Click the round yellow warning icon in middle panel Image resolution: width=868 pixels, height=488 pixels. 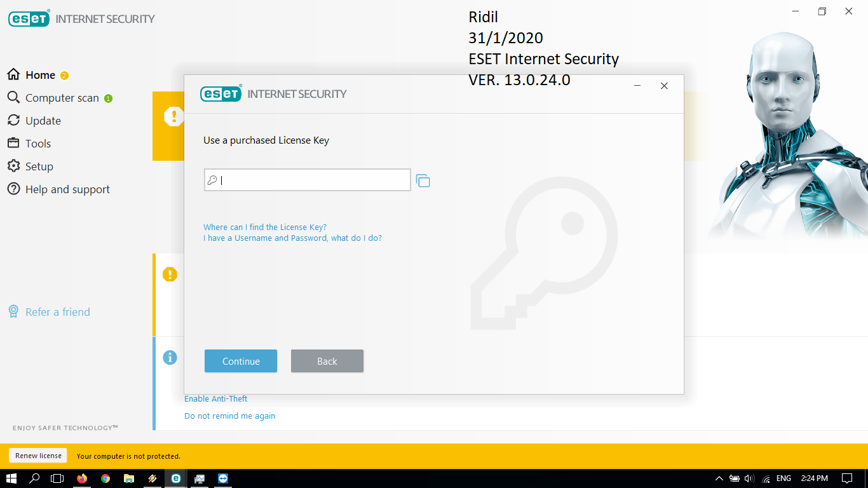(170, 274)
